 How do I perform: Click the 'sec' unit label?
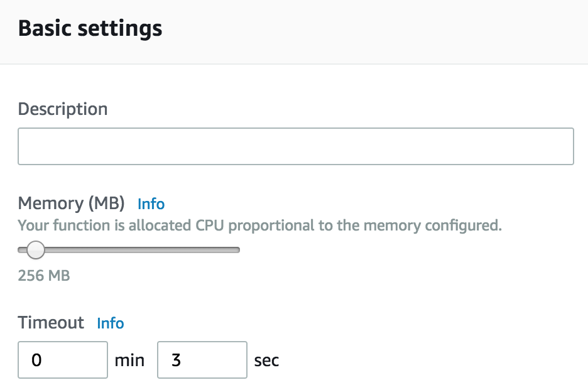tap(266, 361)
